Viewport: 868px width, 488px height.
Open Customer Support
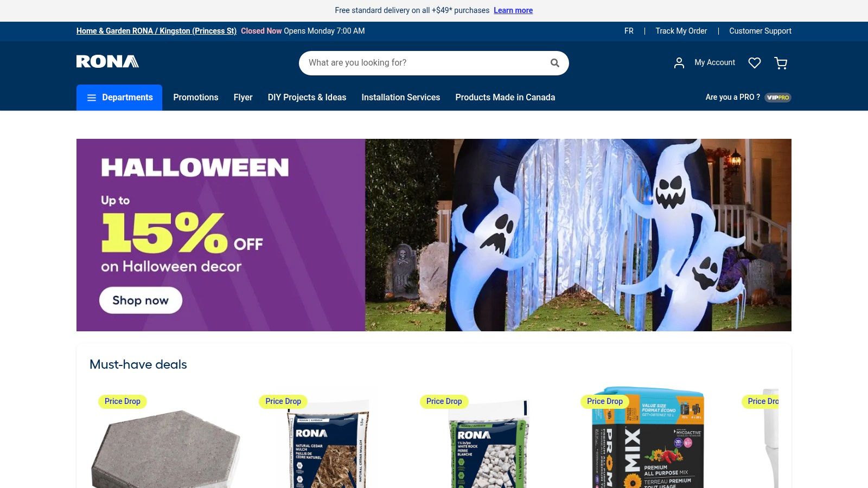760,31
